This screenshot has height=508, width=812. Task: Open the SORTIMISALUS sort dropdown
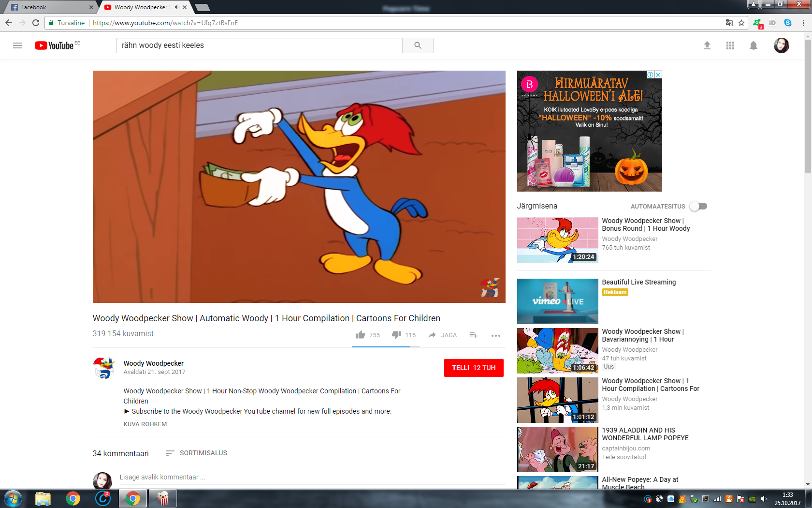[196, 453]
